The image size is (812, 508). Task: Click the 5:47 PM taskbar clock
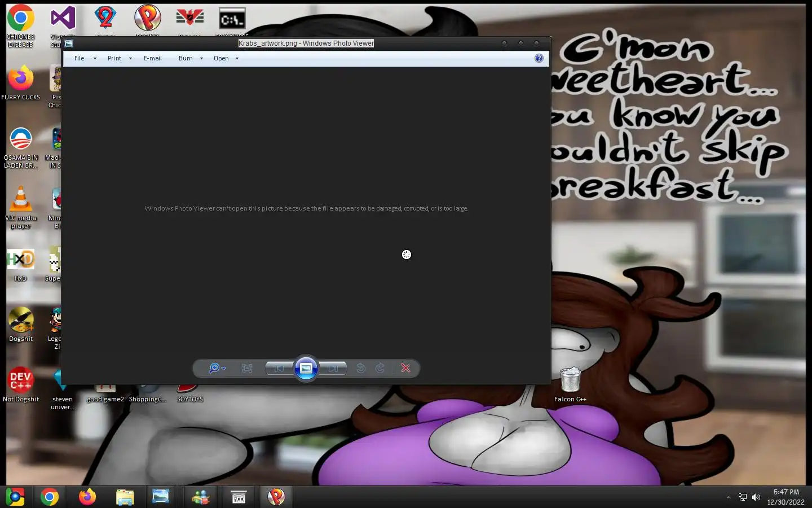(786, 492)
